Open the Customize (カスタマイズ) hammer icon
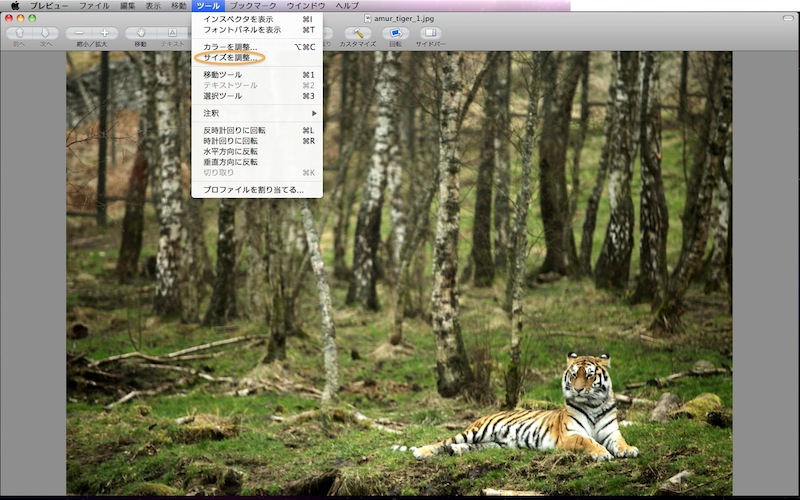Viewport: 800px width, 500px height. (x=358, y=33)
